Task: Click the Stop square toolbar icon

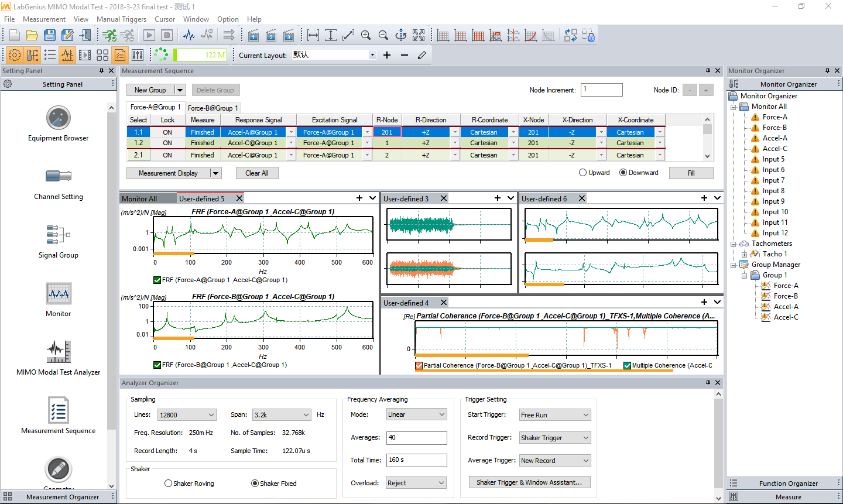Action: [x=167, y=35]
